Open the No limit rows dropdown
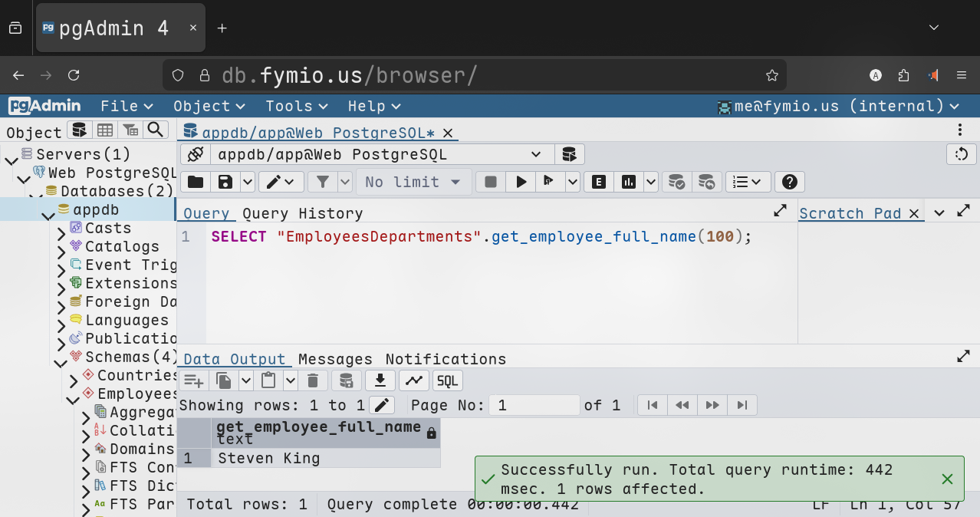Viewport: 980px width, 517px height. 413,182
